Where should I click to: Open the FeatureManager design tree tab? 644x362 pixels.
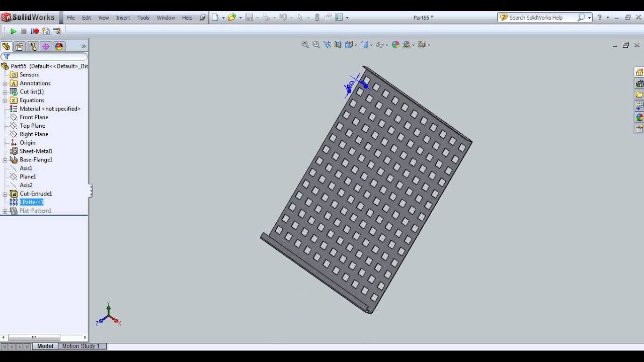(6, 46)
